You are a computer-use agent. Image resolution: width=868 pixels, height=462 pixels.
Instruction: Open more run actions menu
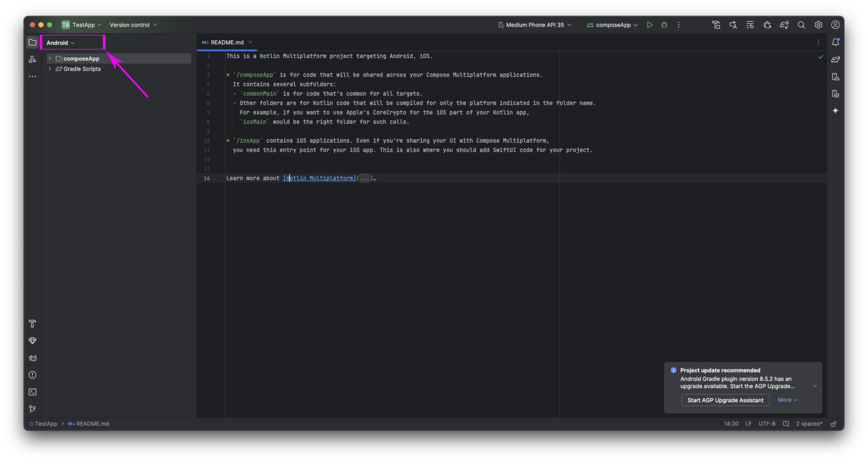[679, 25]
